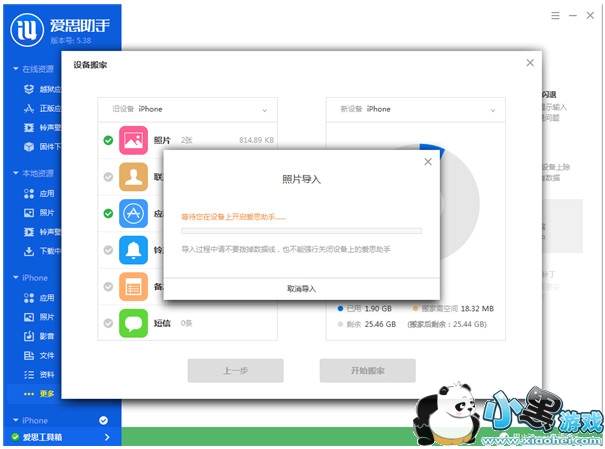Open the 更多 sidebar item
This screenshot has width=605, height=449.
pos(39,394)
